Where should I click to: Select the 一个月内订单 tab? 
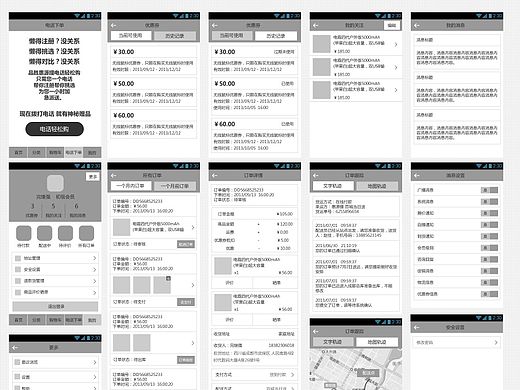click(x=131, y=186)
